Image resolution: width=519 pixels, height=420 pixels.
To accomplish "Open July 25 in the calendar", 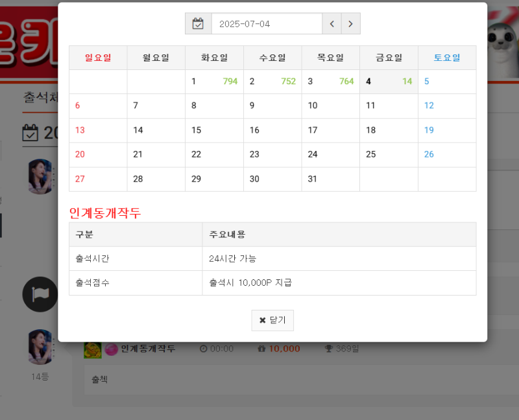I will coord(389,155).
